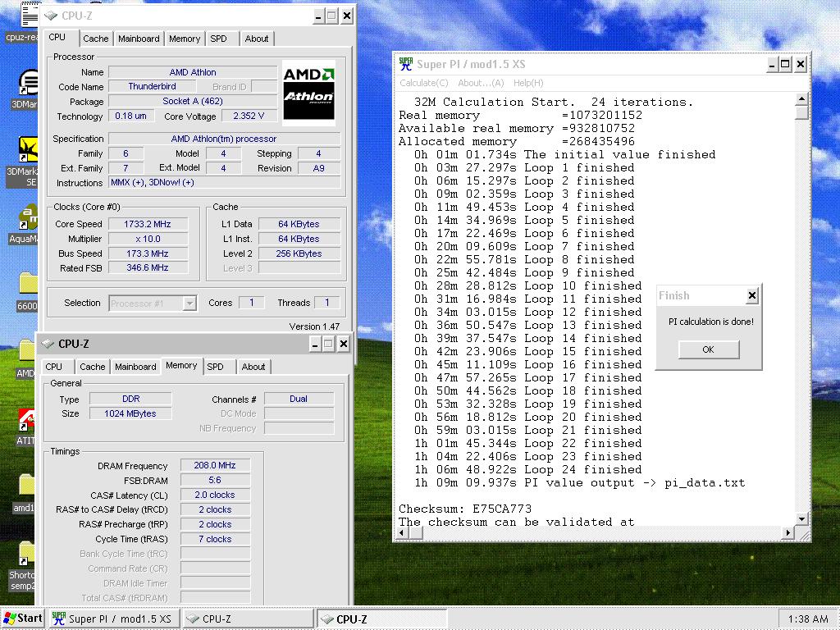Select the CPU tab in the upper CPU-Z

(x=57, y=37)
